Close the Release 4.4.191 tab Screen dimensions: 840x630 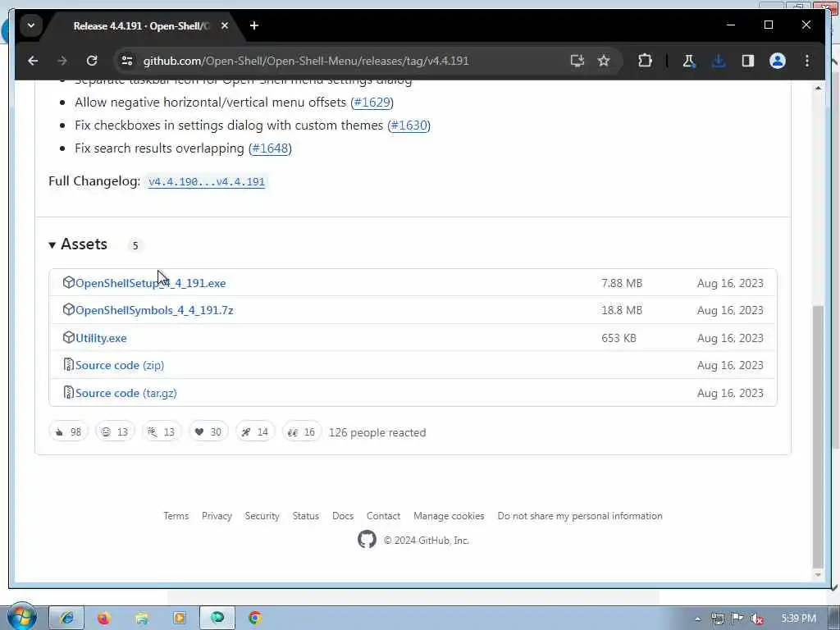click(225, 25)
